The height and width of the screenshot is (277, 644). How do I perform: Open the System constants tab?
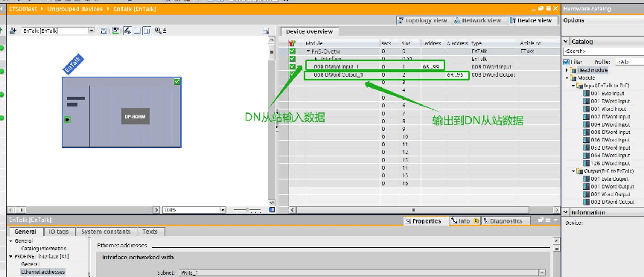point(106,232)
